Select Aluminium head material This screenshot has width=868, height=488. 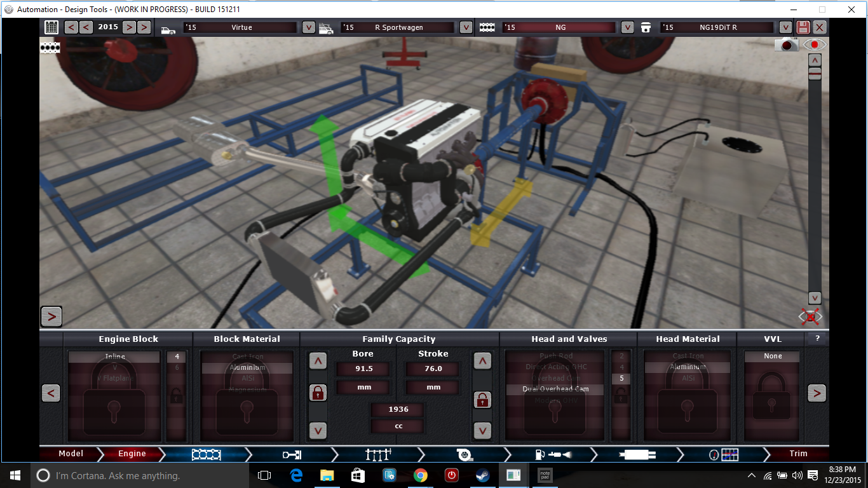point(688,367)
